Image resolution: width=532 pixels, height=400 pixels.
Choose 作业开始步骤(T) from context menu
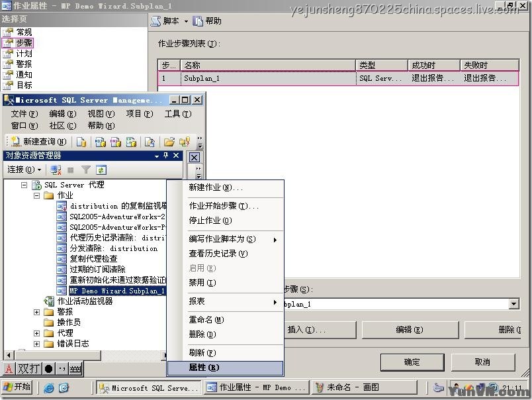pyautogui.click(x=225, y=206)
